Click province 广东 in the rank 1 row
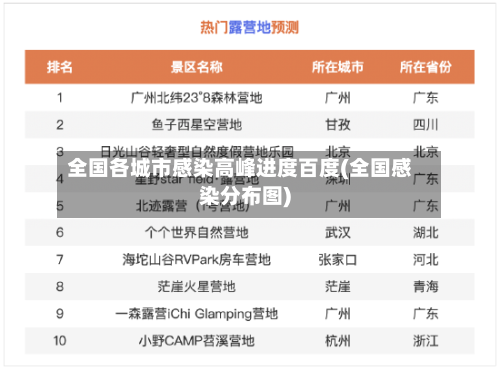This screenshot has width=500, height=370. pyautogui.click(x=426, y=98)
